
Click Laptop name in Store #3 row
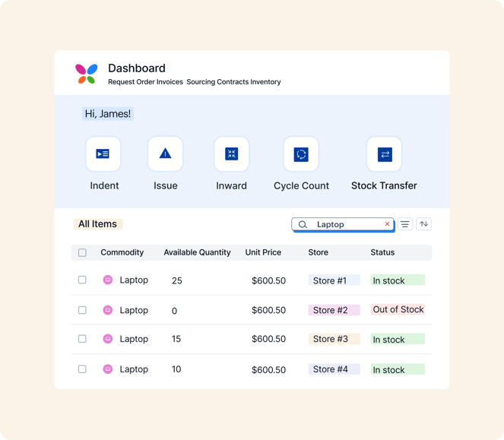[134, 339]
